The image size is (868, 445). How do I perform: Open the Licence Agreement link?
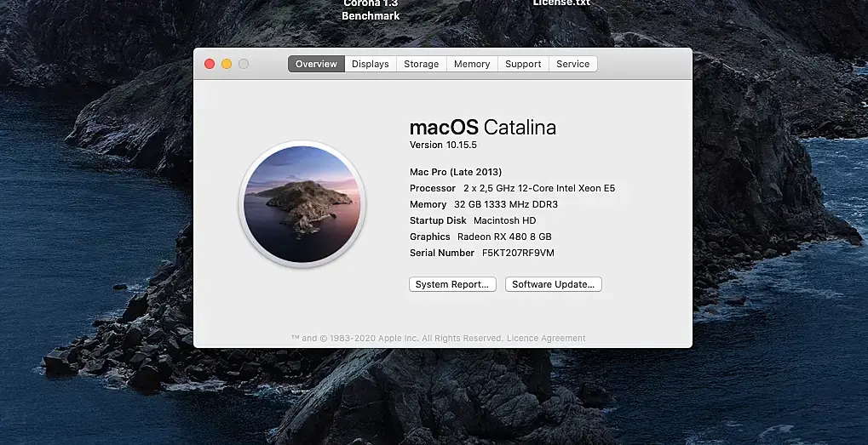coord(546,339)
